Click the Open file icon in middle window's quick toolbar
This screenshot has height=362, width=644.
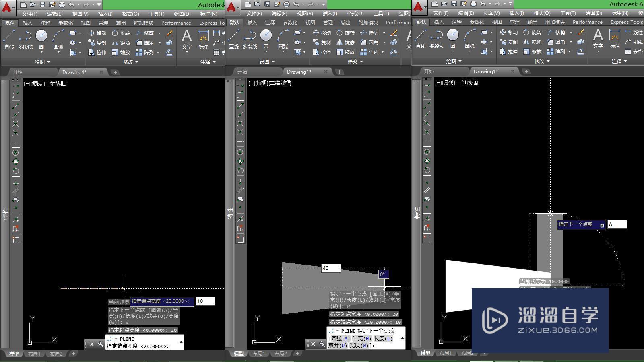pos(258,4)
